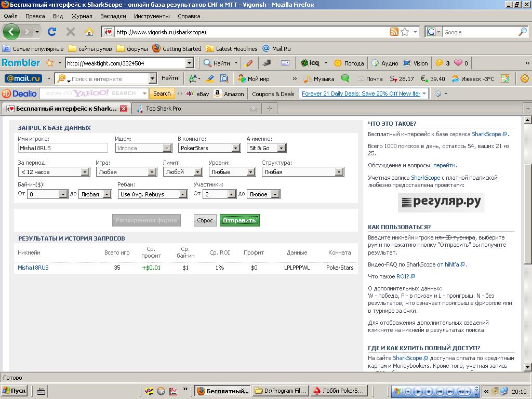Open the Ребаи 'Use Avg. Rebuys' dropdown
The height and width of the screenshot is (399, 532).
point(182,194)
